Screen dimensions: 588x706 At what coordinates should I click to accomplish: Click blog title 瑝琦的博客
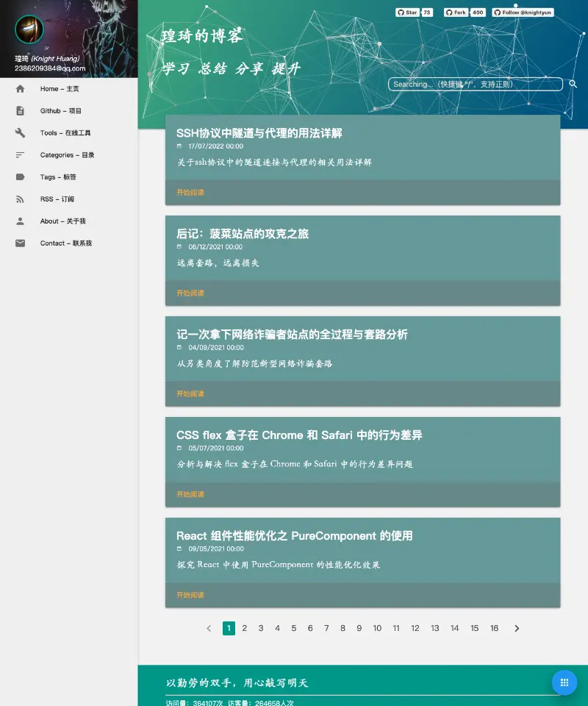(x=202, y=36)
